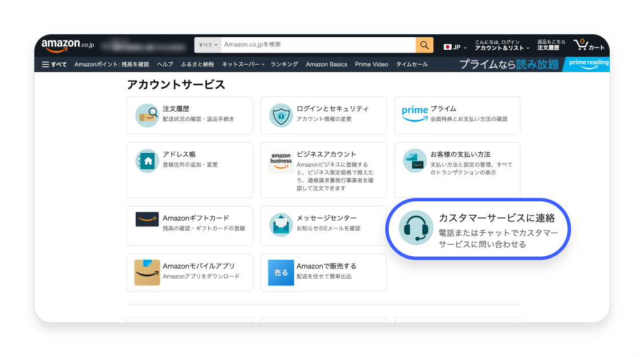This screenshot has width=644, height=357.
Task: Expand the ネットスーパー nav dropdown
Action: pyautogui.click(x=243, y=65)
